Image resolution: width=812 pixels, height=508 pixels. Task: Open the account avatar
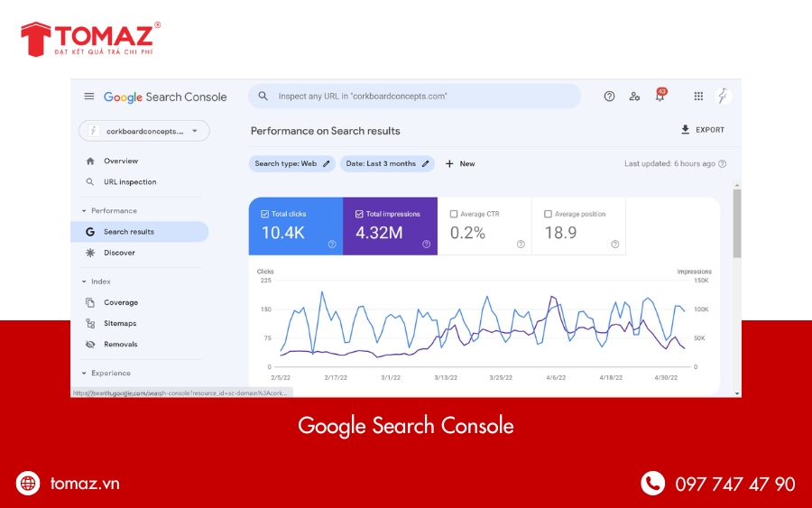723,96
